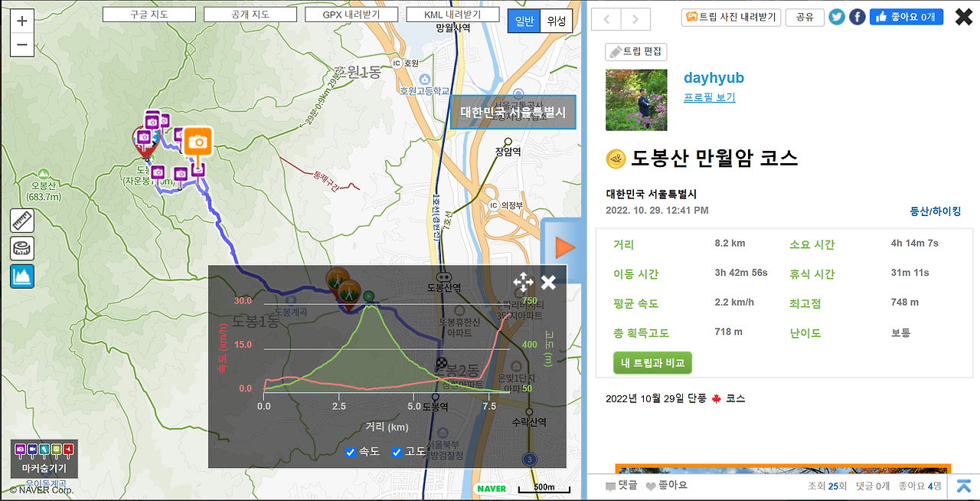Click dayhyub profile photo thumbnail
This screenshot has height=501, width=980.
click(x=636, y=100)
